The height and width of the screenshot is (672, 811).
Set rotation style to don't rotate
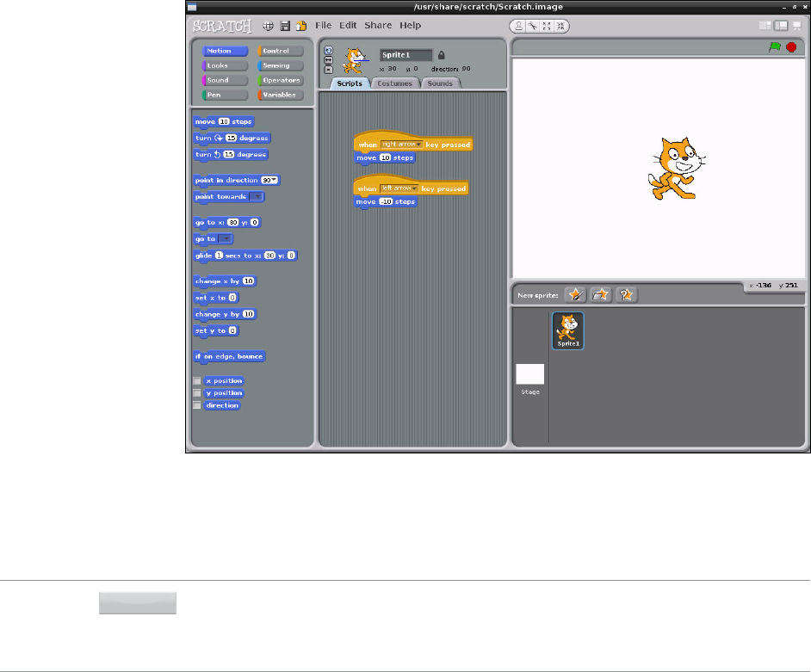328,70
